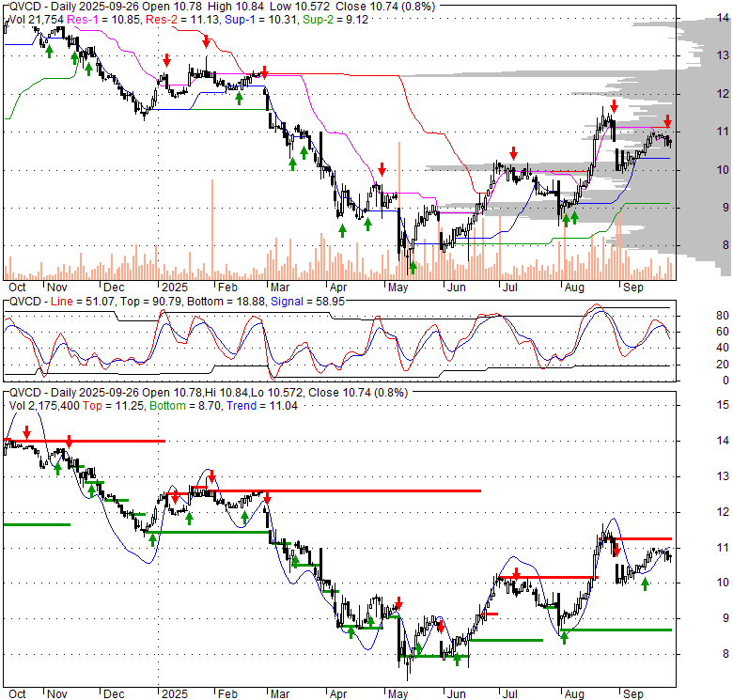733x700 pixels.
Task: Click the Apr month label under bottom chart
Action: [x=338, y=694]
